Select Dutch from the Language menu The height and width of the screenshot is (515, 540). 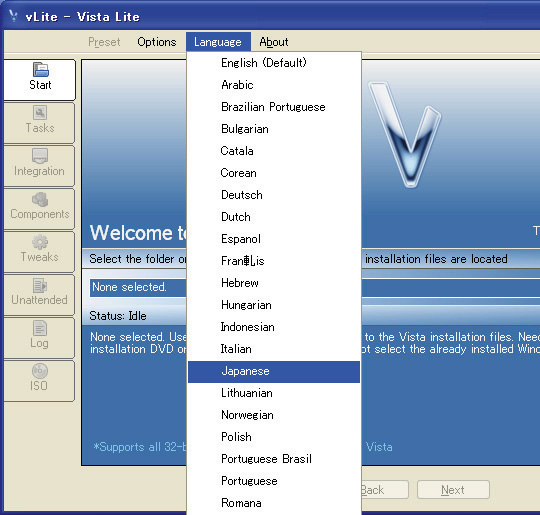(x=274, y=217)
